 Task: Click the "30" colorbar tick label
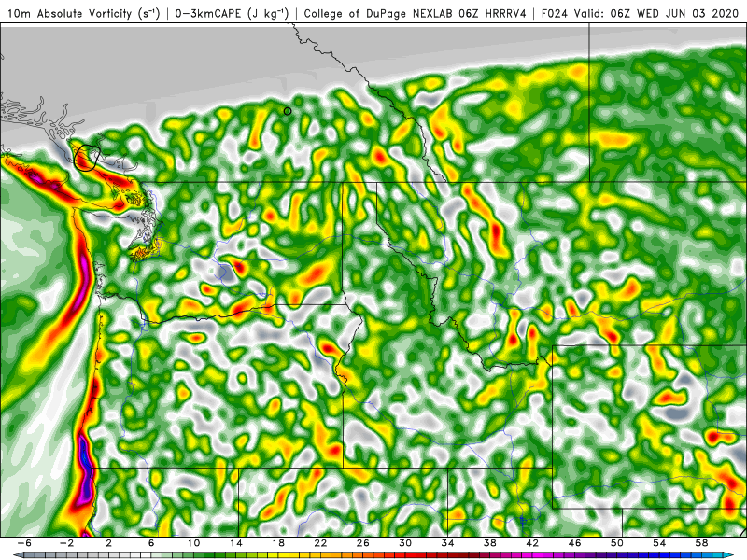[x=405, y=543]
